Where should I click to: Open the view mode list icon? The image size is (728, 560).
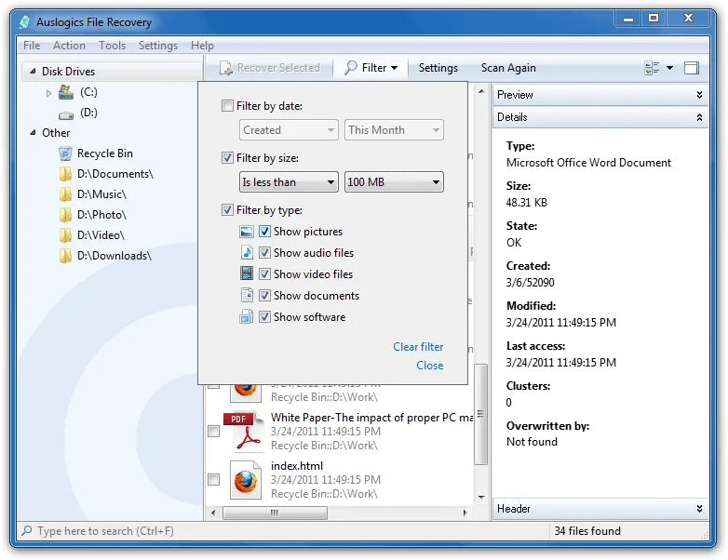click(x=652, y=68)
